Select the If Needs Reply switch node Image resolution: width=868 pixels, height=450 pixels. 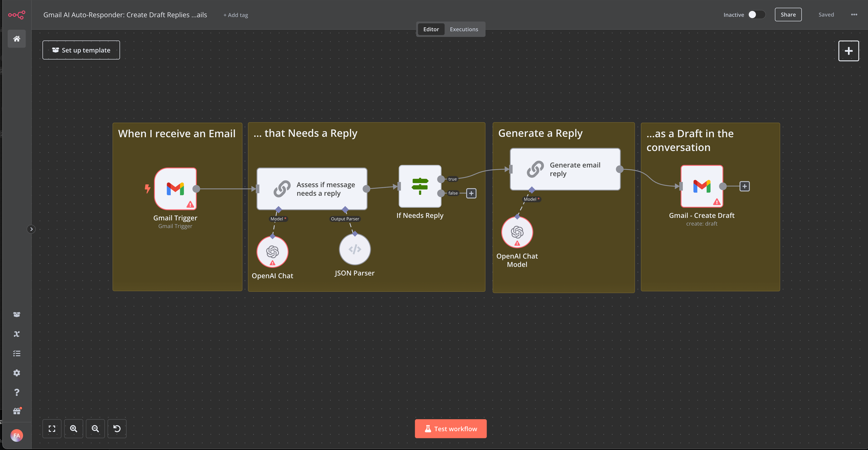419,186
